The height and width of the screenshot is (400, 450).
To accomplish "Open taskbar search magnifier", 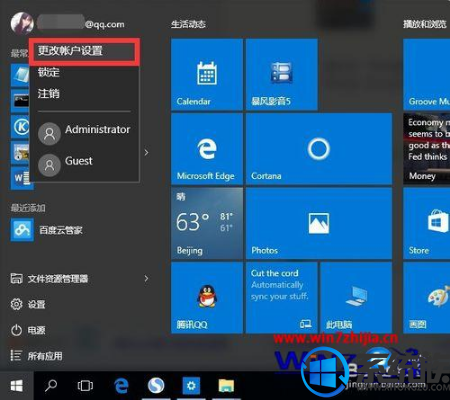I will pyautogui.click(x=51, y=386).
